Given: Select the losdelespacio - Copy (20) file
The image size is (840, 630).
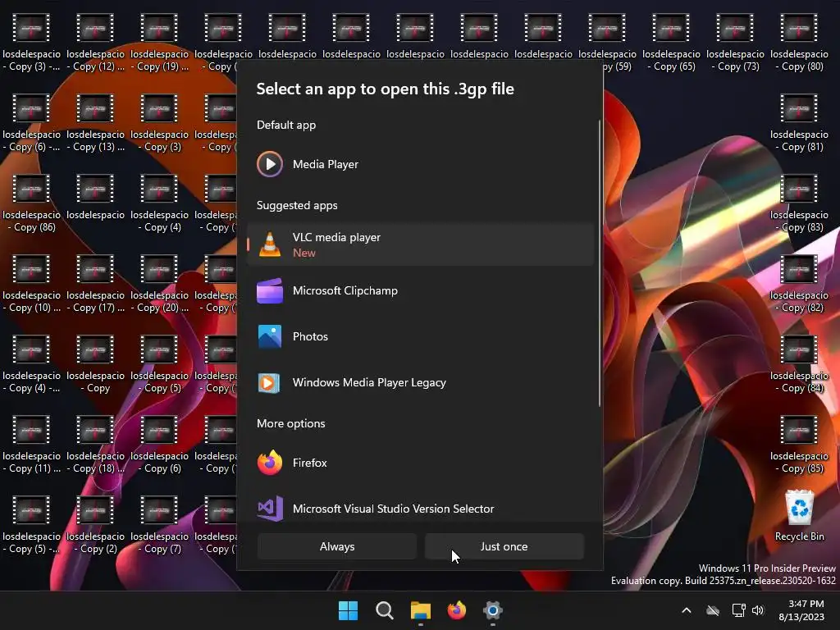Looking at the screenshot, I should pos(160,284).
